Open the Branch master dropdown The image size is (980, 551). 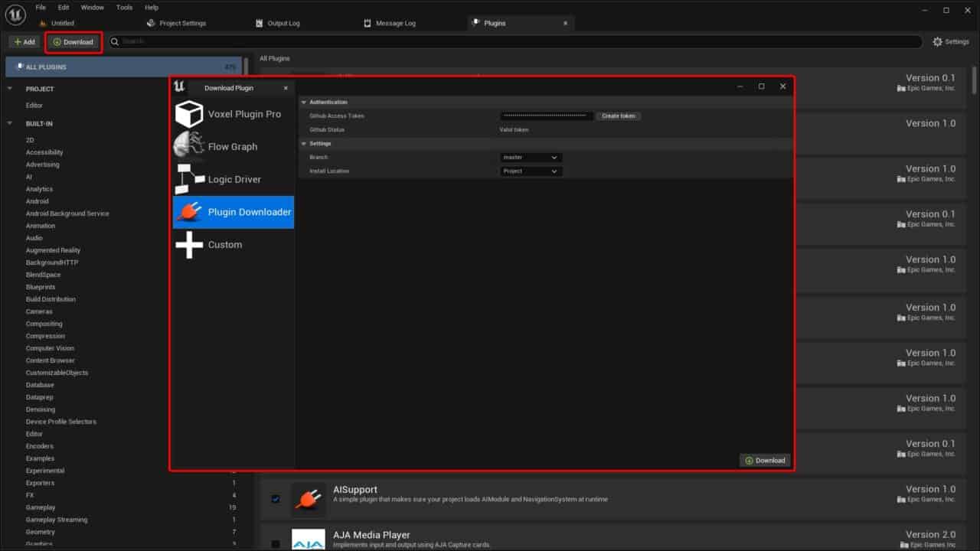[531, 158]
